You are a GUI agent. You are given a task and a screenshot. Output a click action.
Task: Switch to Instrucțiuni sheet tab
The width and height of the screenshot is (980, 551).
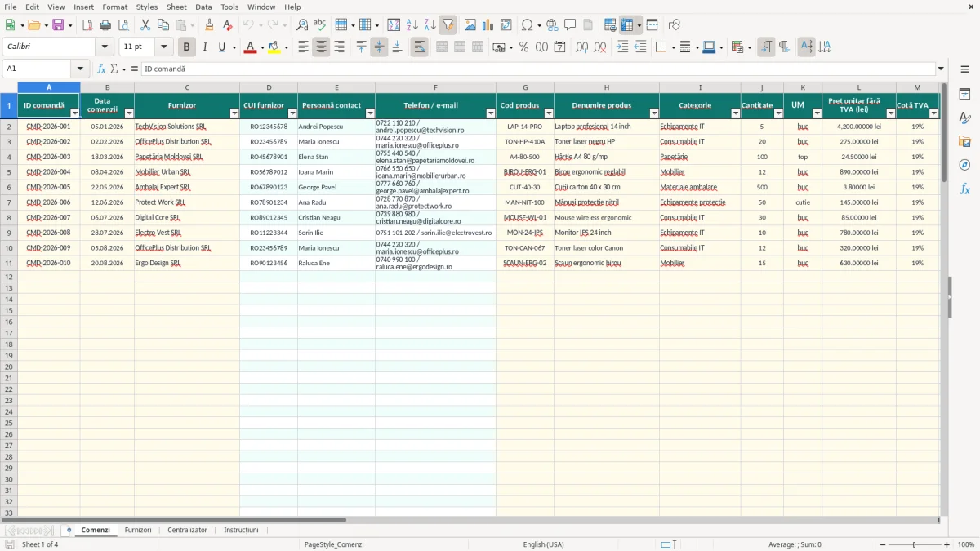[x=241, y=530]
